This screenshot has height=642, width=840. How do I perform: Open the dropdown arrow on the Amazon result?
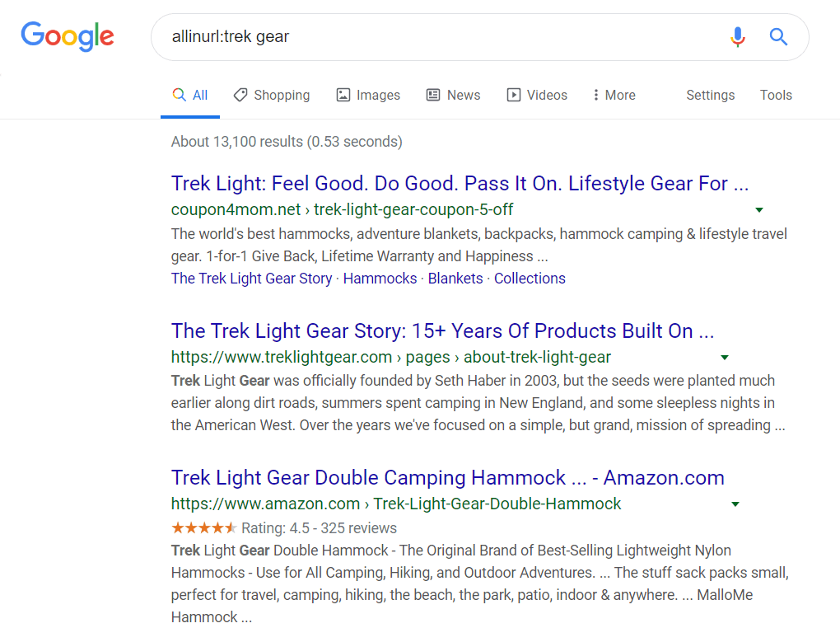click(x=735, y=504)
